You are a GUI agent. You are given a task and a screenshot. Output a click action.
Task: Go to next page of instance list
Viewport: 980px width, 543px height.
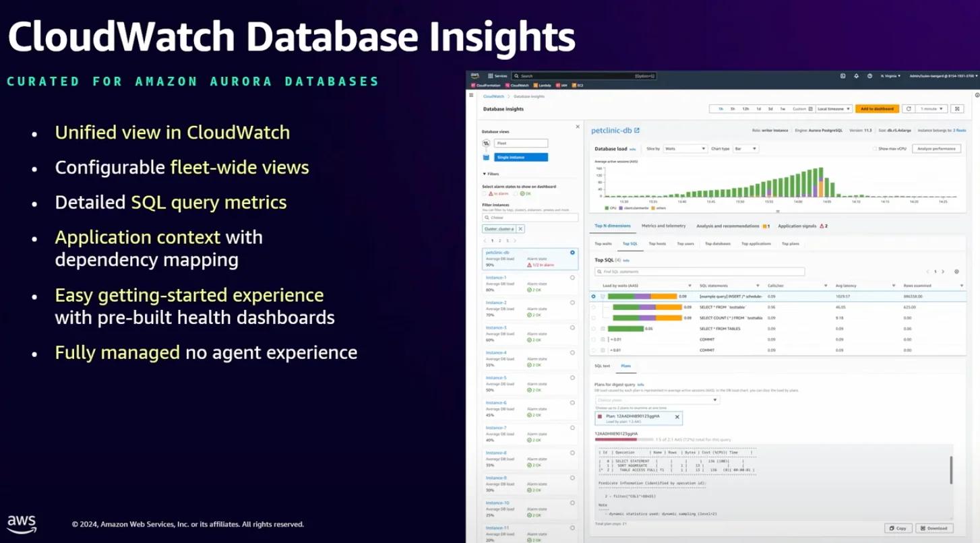pos(515,241)
